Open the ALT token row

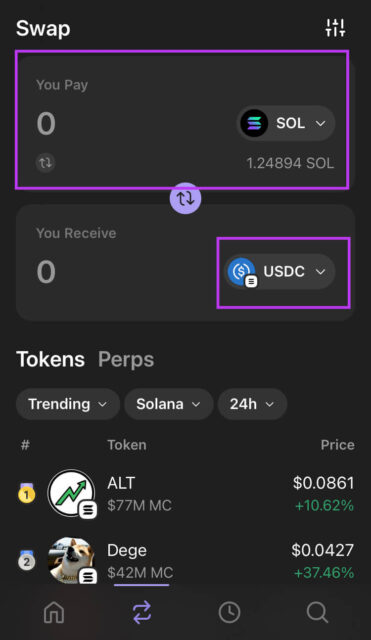(x=185, y=494)
